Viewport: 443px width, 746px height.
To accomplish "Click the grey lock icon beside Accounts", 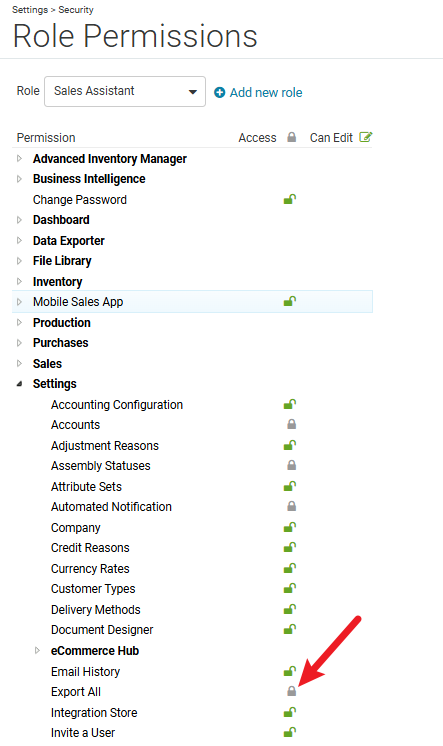I will (291, 424).
